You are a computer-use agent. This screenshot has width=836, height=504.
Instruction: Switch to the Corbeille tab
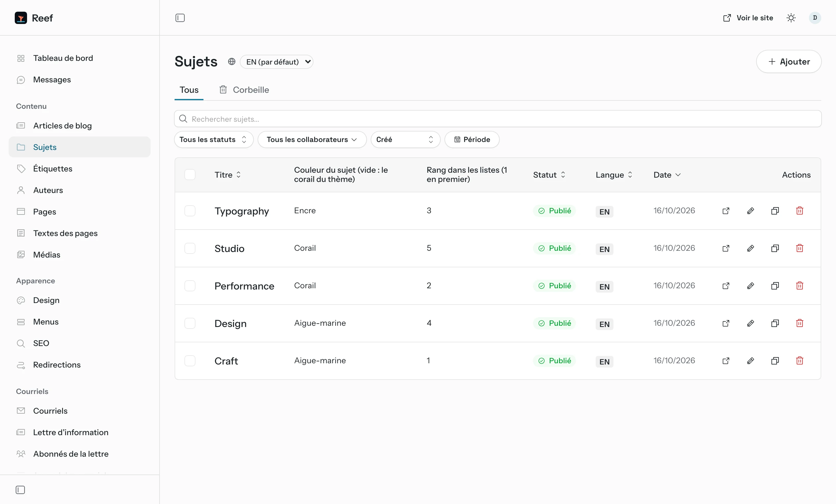[244, 90]
